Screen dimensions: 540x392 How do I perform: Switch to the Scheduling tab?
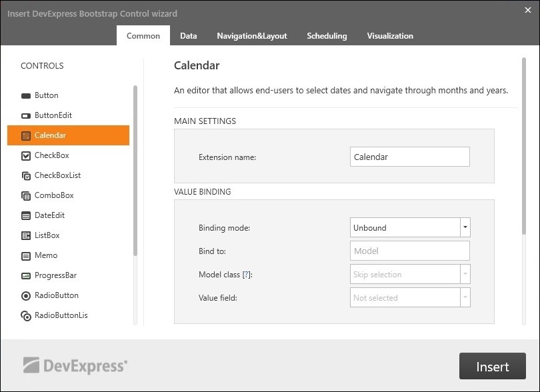click(x=327, y=35)
